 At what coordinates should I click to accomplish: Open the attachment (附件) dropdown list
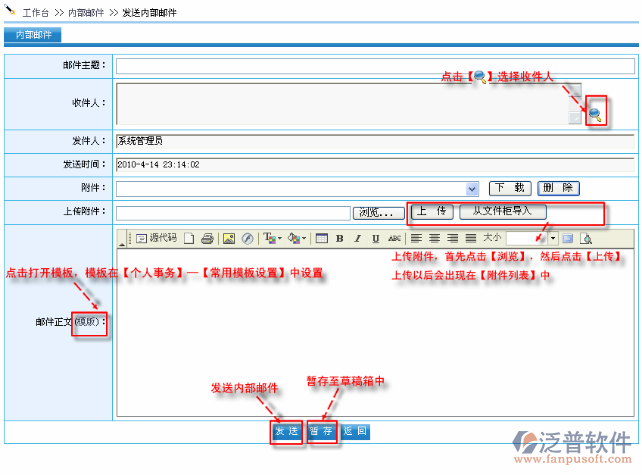[472, 188]
